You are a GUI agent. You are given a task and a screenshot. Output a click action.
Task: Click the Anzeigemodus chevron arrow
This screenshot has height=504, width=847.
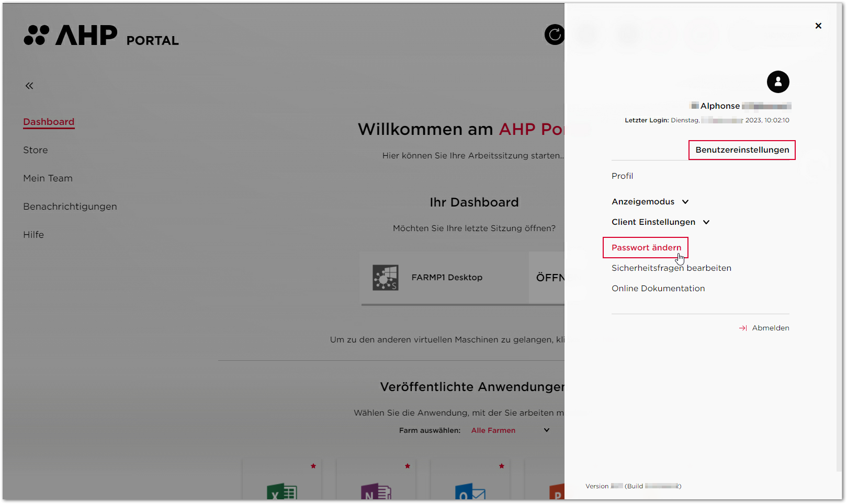point(685,202)
